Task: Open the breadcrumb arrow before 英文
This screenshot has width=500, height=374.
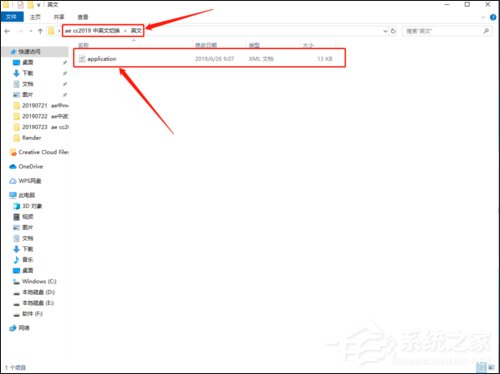Action: tap(125, 31)
